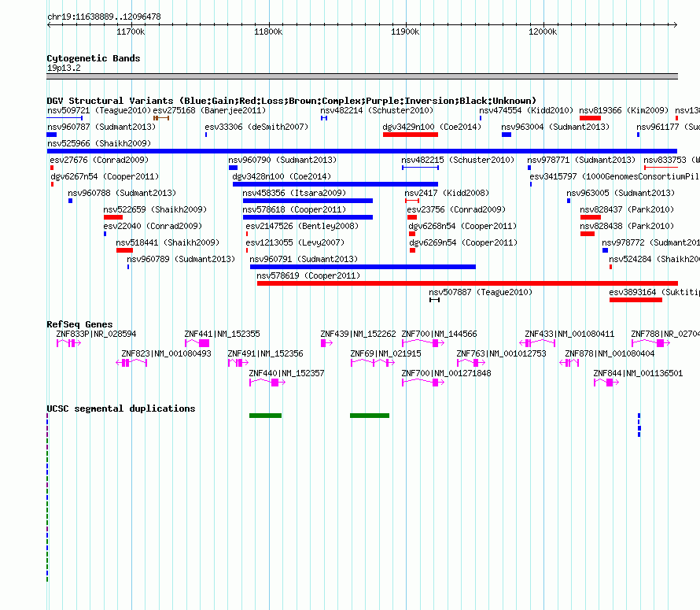
Task: Select ZNF763|NM_001012753 gene label
Action: coord(501,353)
